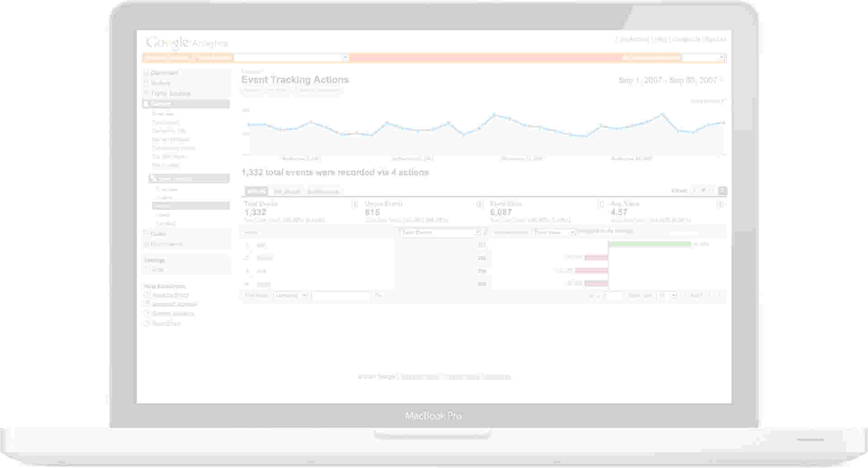This screenshot has width=868, height=468.
Task: Open Content Drilldown in sidebar
Action: click(170, 140)
